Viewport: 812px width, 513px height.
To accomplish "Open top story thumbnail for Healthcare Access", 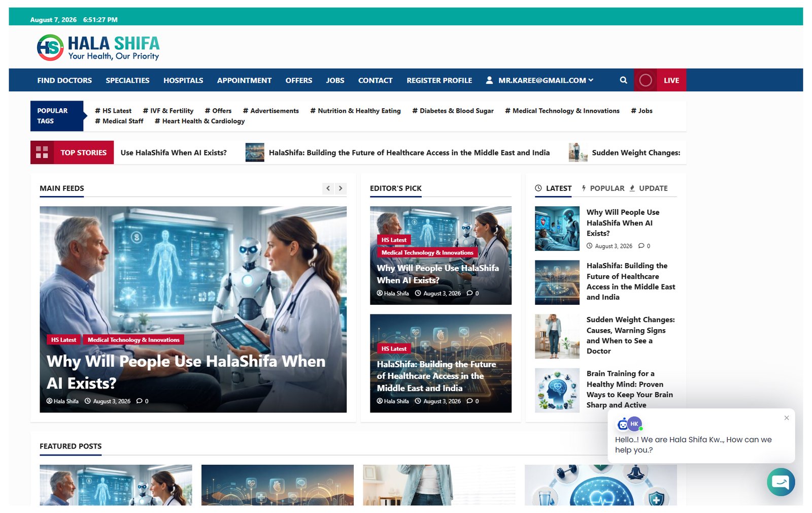I will click(255, 152).
